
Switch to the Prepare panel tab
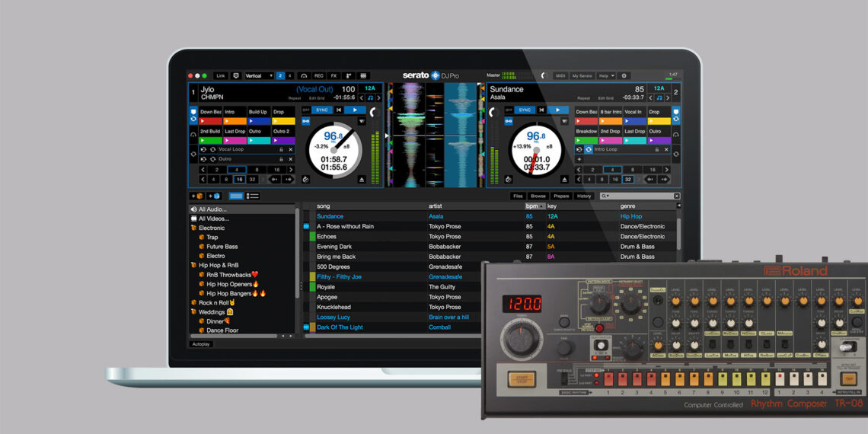pyautogui.click(x=560, y=196)
